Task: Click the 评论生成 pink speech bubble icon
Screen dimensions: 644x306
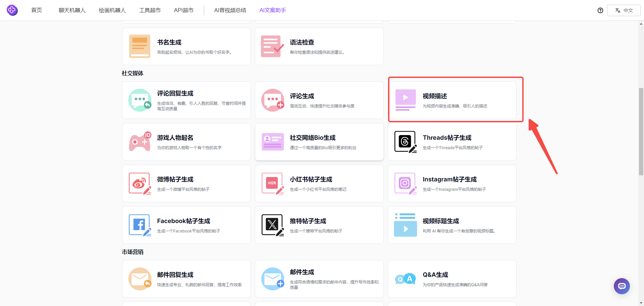Action: pos(273,100)
